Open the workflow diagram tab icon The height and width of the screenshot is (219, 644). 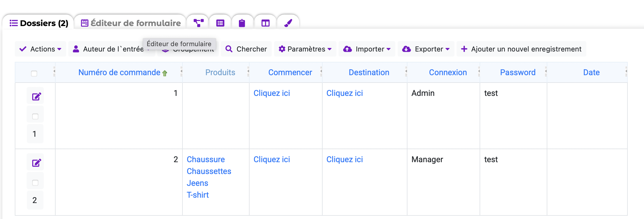pos(198,23)
